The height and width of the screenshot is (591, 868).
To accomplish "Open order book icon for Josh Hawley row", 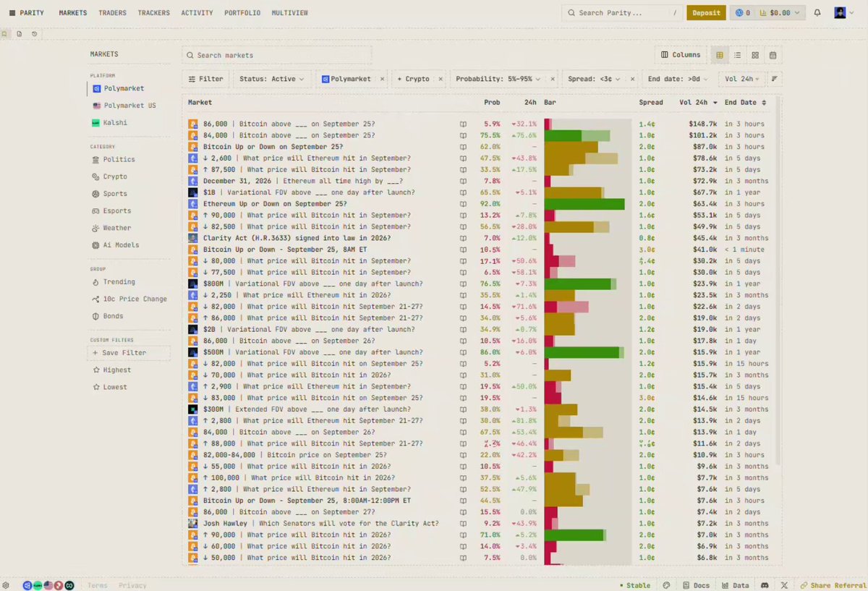I will tap(464, 523).
